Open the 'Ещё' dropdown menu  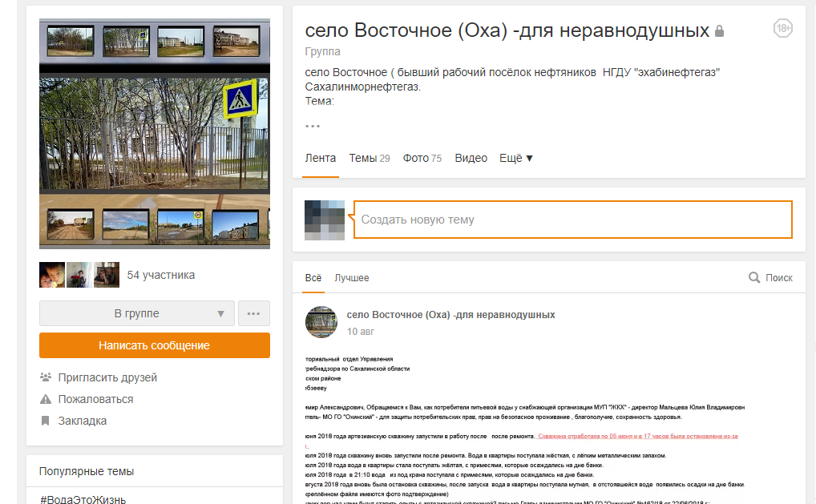[515, 158]
